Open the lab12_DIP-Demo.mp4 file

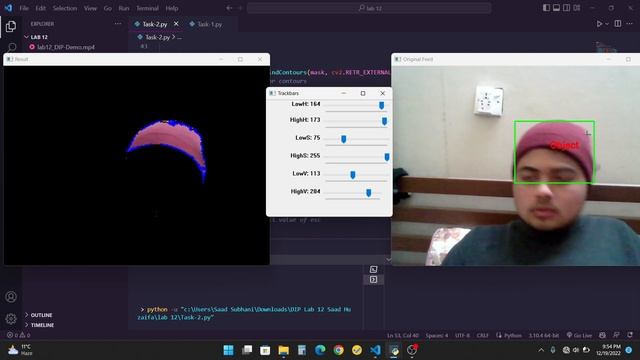coord(65,47)
